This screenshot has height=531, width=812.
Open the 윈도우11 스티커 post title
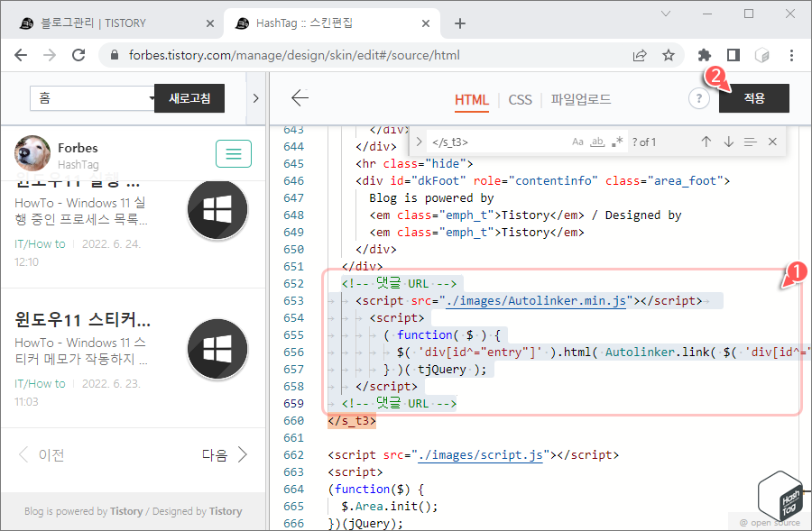(83, 320)
